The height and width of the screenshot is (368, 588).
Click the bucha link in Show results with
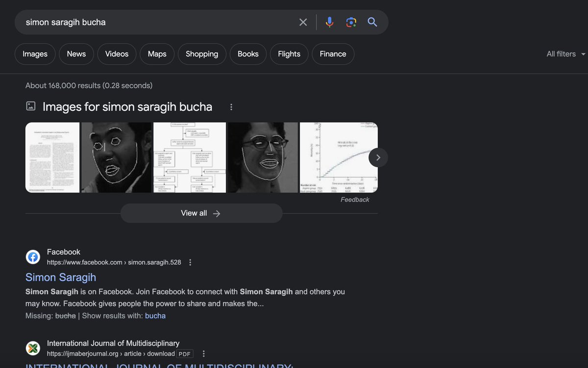(x=155, y=316)
